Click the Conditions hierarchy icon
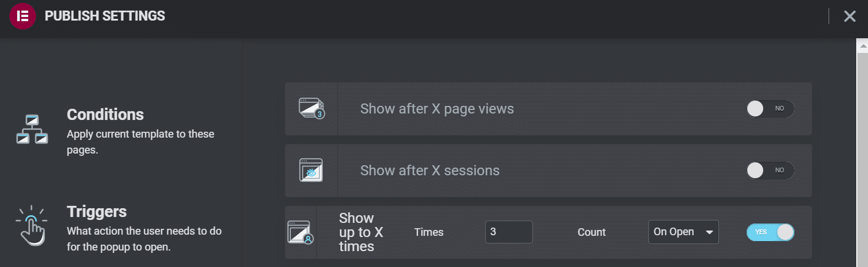The height and width of the screenshot is (267, 868). pyautogui.click(x=31, y=129)
